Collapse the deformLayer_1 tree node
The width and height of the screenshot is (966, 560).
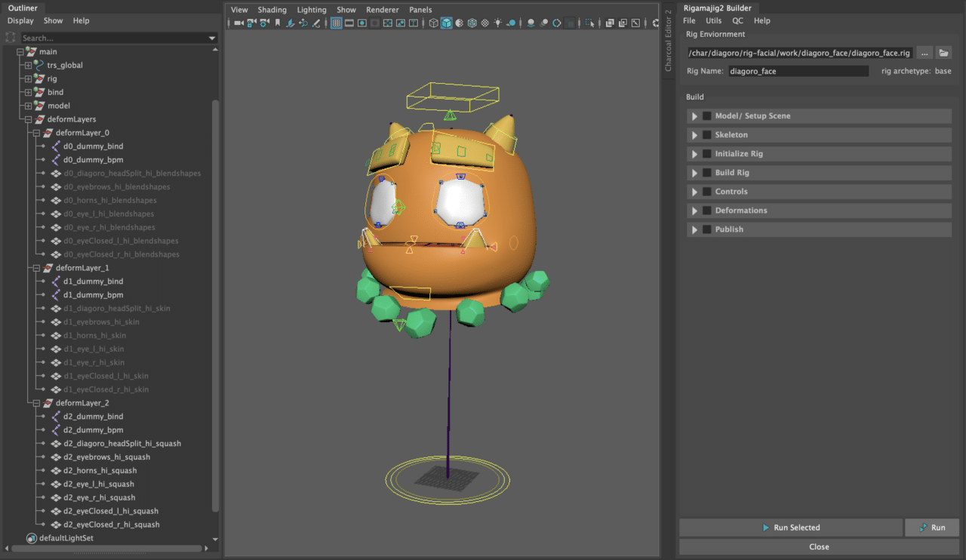tap(38, 268)
